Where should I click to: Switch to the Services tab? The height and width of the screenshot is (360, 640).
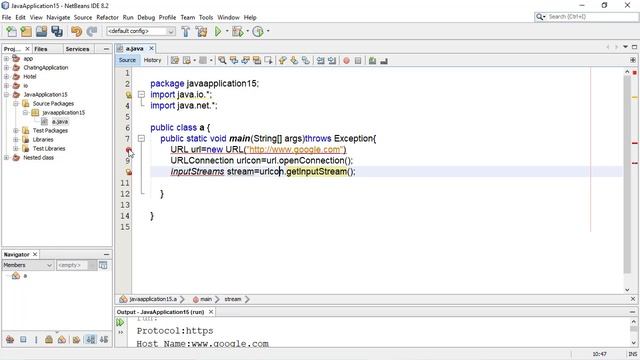tap(77, 49)
